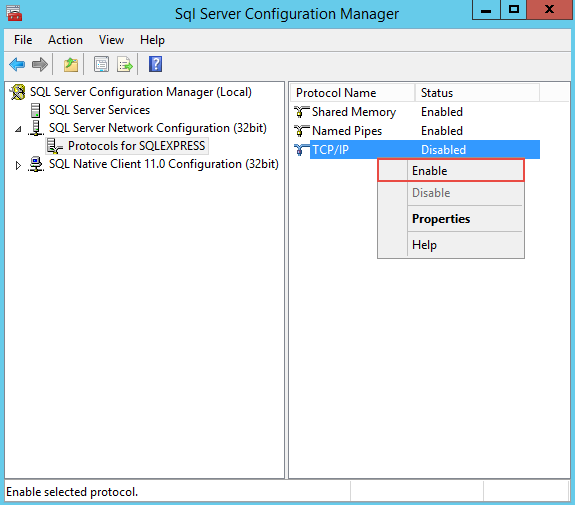Choose Properties in the context menu
The width and height of the screenshot is (575, 505).
(451, 219)
